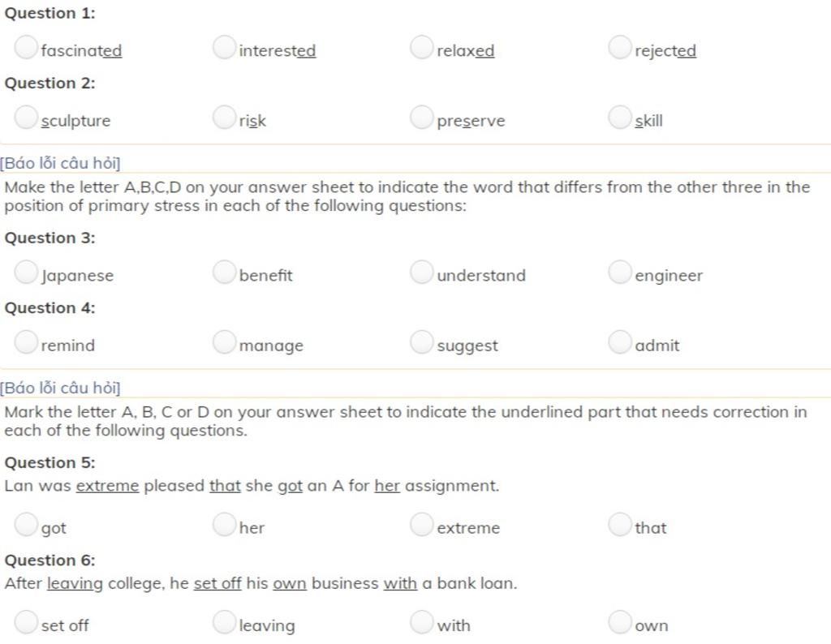831x644 pixels.
Task: Choose 'benefit' radio in Question 3
Action: point(224,272)
